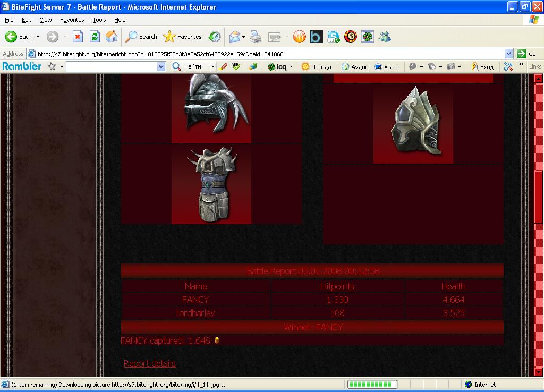The image size is (544, 392).
Task: Click the camera icon in Rambler toolbar
Action: (x=450, y=66)
